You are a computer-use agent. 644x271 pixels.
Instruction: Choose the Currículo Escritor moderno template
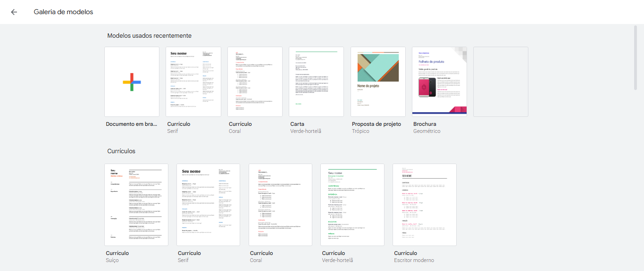click(424, 205)
